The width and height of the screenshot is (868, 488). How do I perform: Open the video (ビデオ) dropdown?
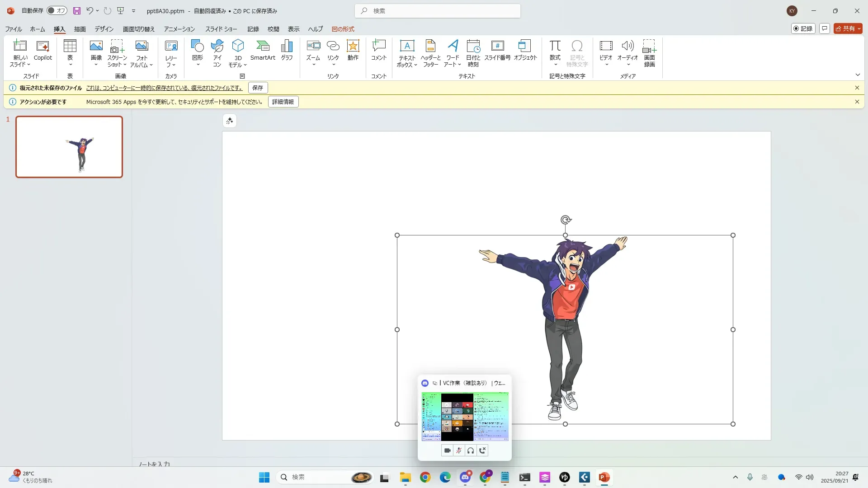pyautogui.click(x=606, y=65)
